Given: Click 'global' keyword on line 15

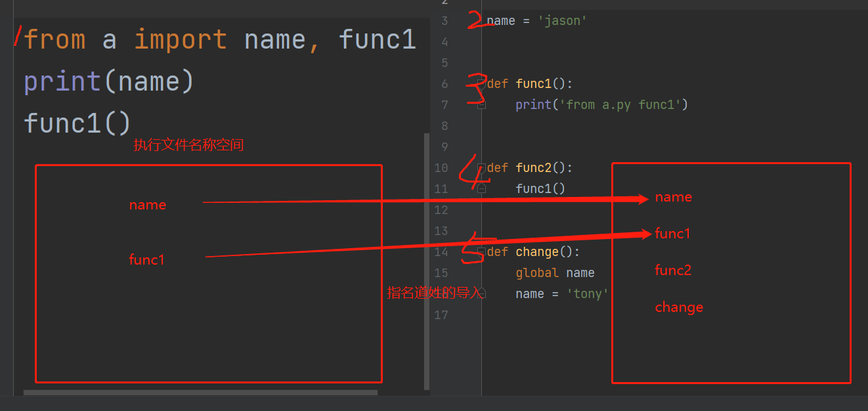Looking at the screenshot, I should click(537, 272).
